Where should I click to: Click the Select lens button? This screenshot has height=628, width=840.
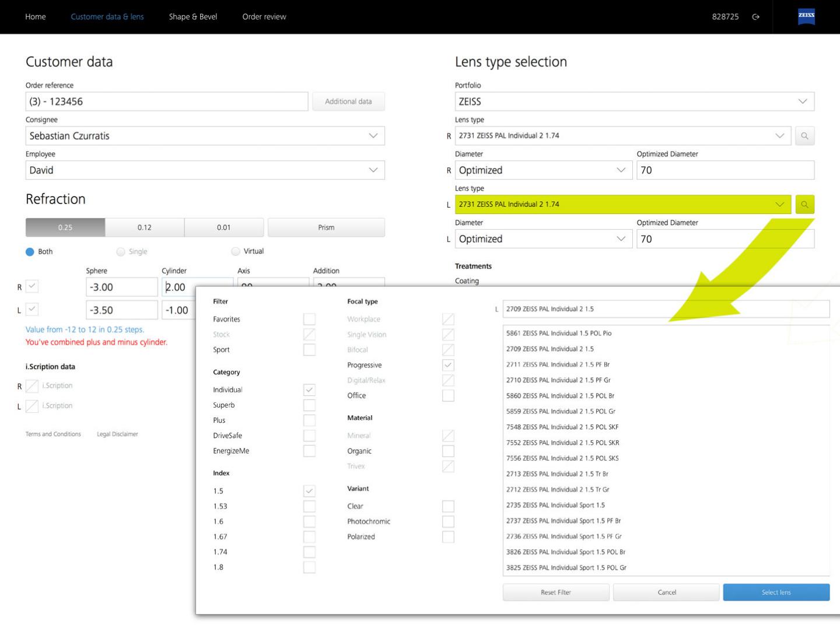click(x=776, y=592)
